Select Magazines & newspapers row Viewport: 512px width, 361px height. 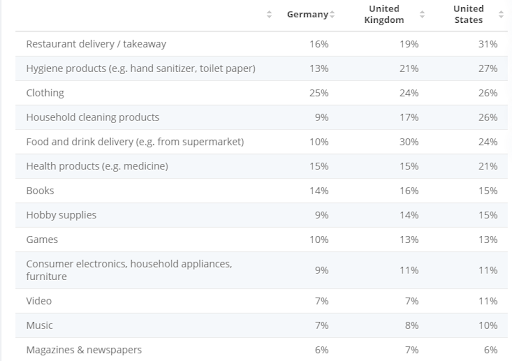(261, 349)
